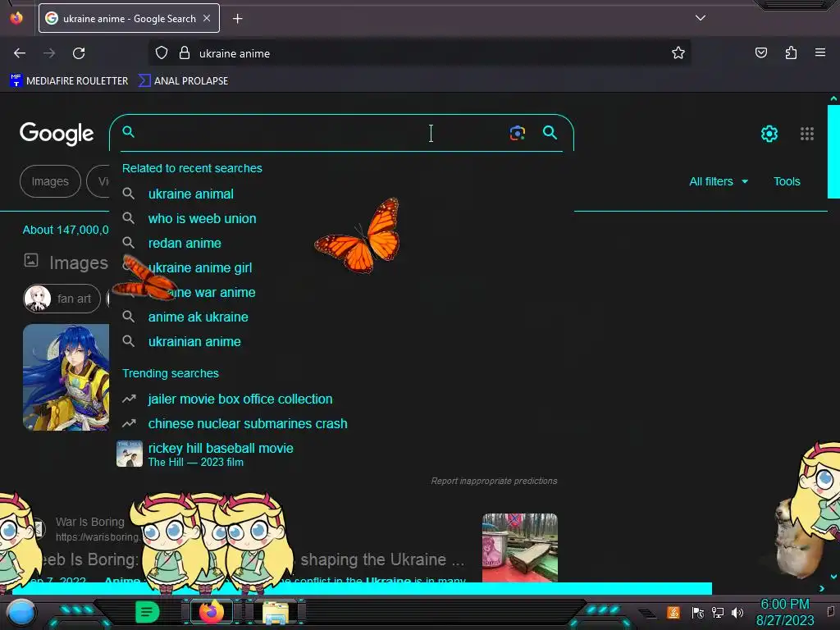Open the blue-haired anime image result
The height and width of the screenshot is (630, 840).
(66, 377)
